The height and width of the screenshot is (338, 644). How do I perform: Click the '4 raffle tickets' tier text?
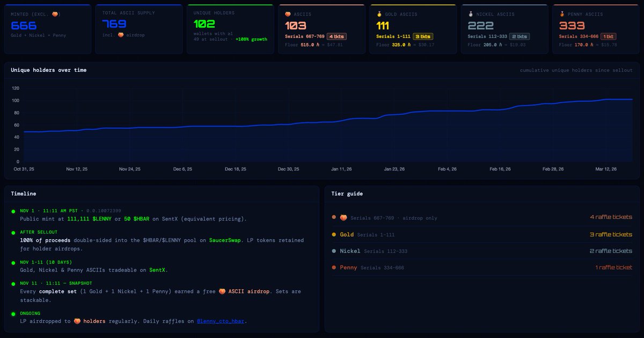610,217
